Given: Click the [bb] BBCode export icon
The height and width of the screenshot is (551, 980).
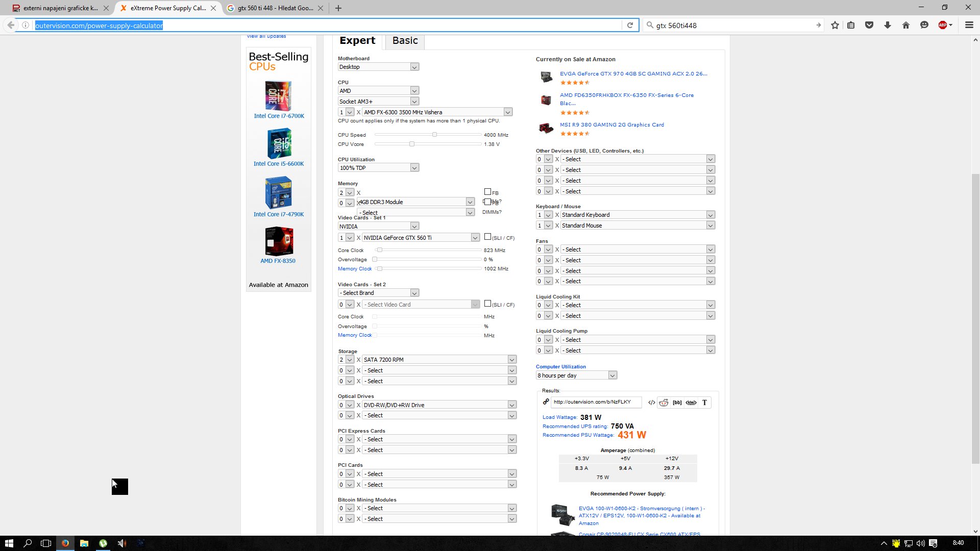Looking at the screenshot, I should pos(677,403).
